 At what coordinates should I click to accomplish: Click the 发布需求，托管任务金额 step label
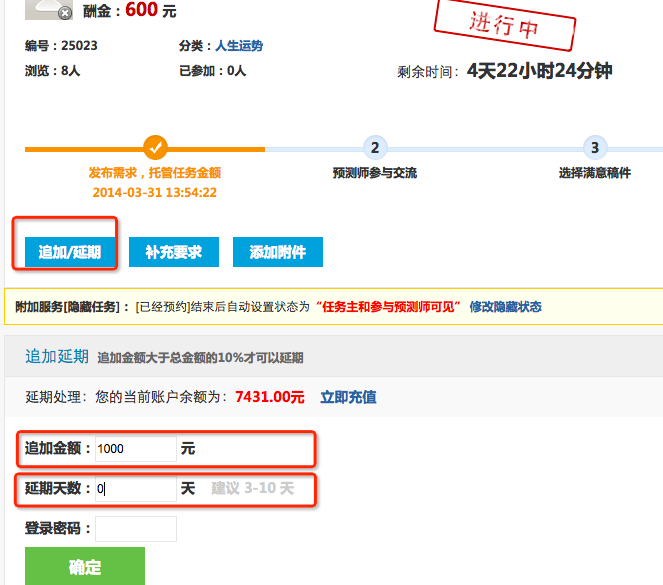[x=155, y=173]
